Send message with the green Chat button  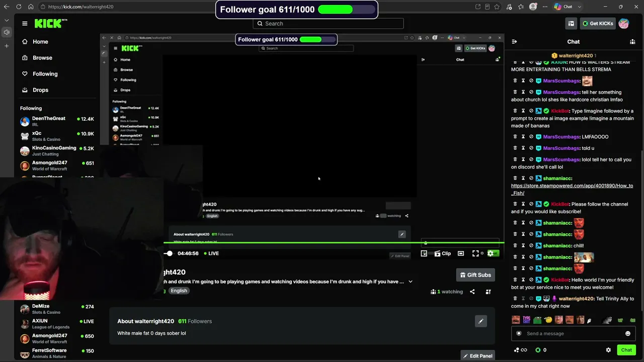(626, 350)
